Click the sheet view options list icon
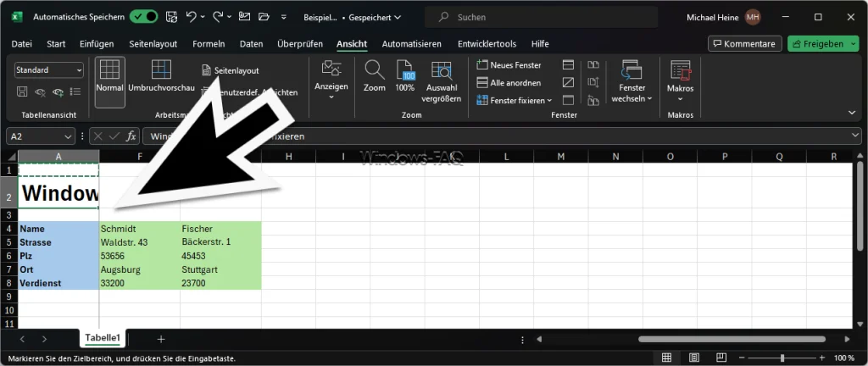Image resolution: width=868 pixels, height=366 pixels. pos(75,91)
